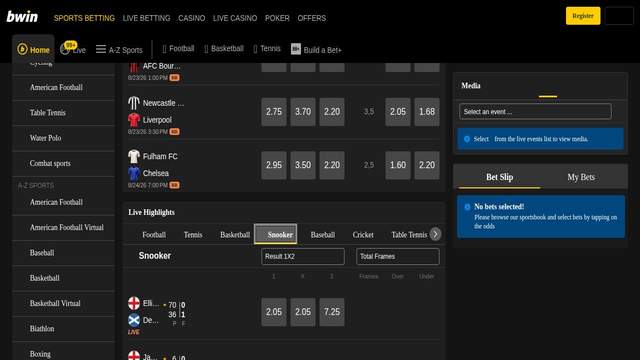Open Baseball in A-Z sports list

pyautogui.click(x=64, y=253)
